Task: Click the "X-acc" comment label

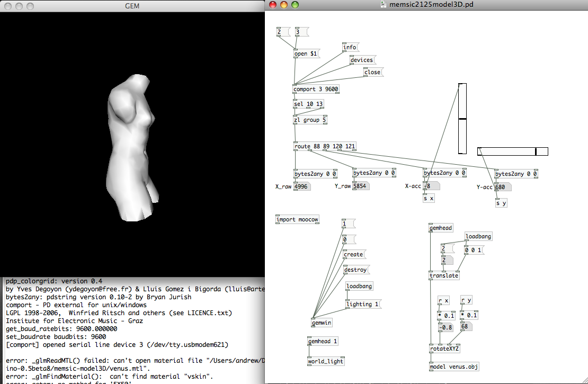Action: point(413,185)
